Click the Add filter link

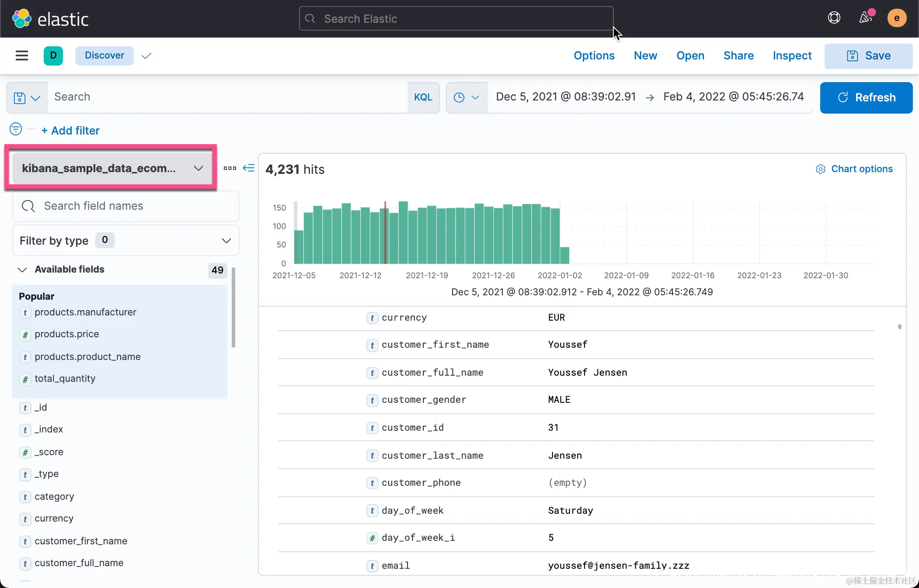[x=70, y=131]
